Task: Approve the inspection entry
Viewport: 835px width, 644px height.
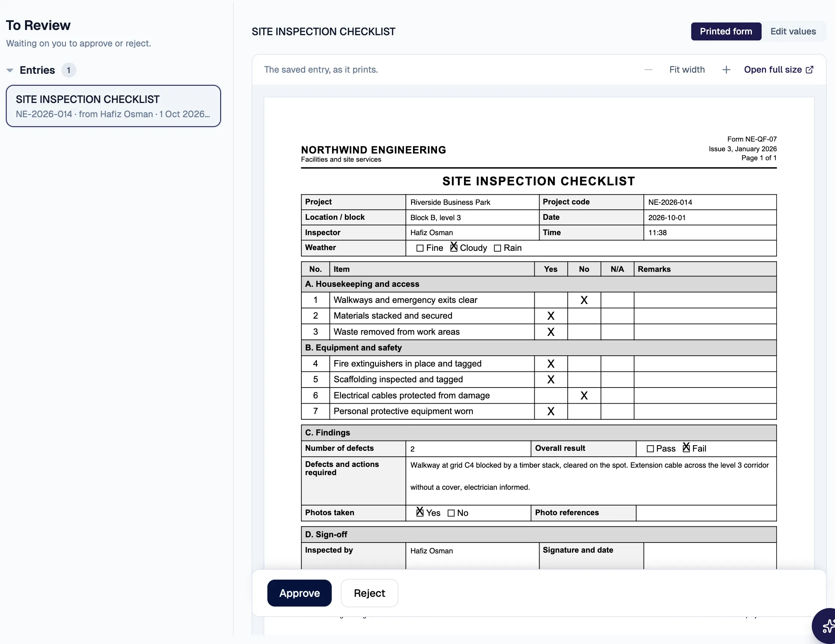Action: 299,593
